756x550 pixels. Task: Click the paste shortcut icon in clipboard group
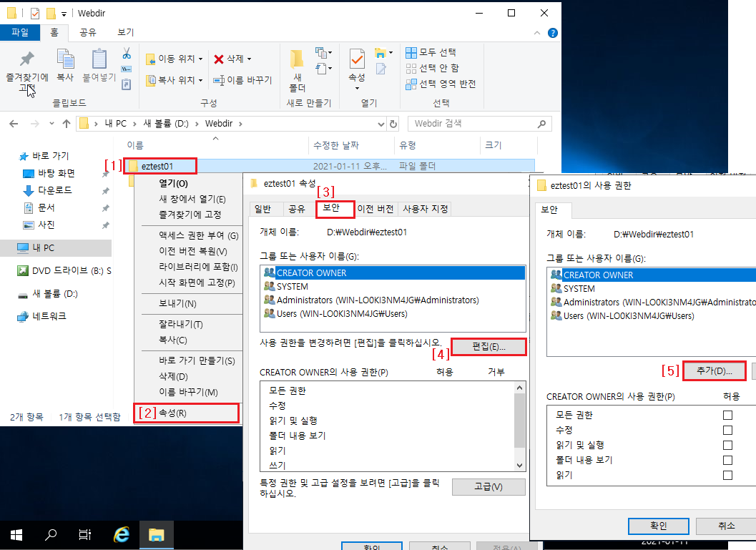(127, 85)
